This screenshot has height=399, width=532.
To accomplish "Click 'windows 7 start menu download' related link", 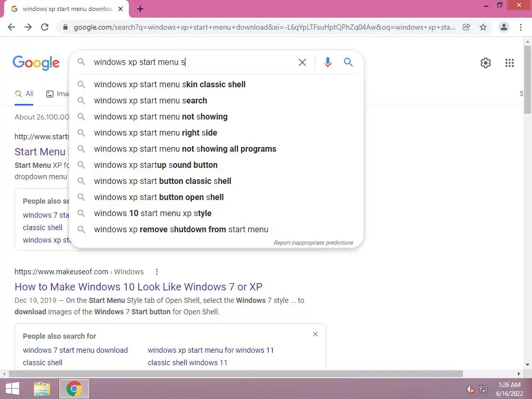I will click(x=75, y=350).
